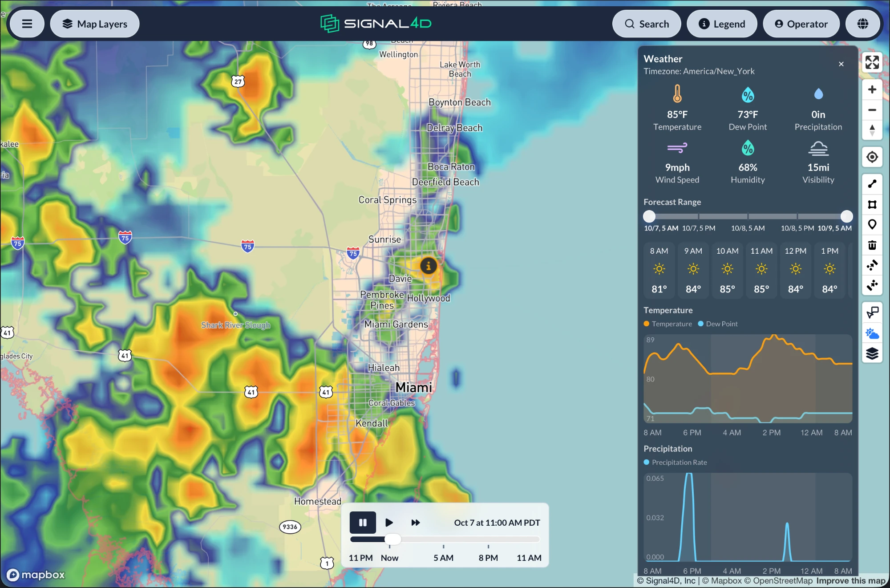Click the Timezone America/New_York text
Screen dimensions: 890x588
tap(699, 71)
